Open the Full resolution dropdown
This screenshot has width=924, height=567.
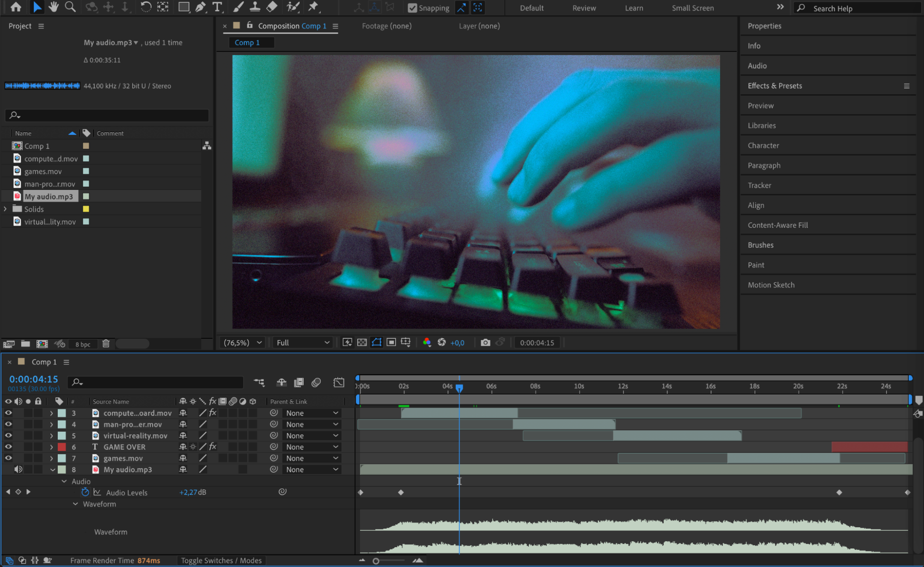[303, 342]
